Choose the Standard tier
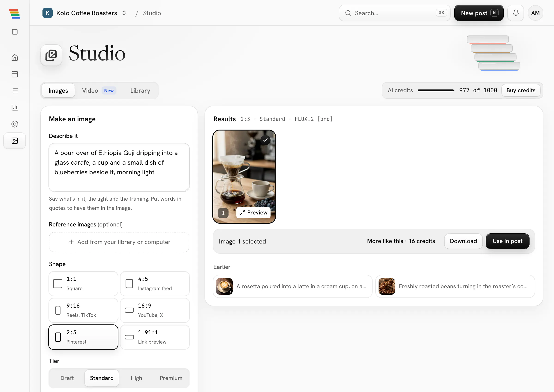The width and height of the screenshot is (554, 392). coord(102,378)
